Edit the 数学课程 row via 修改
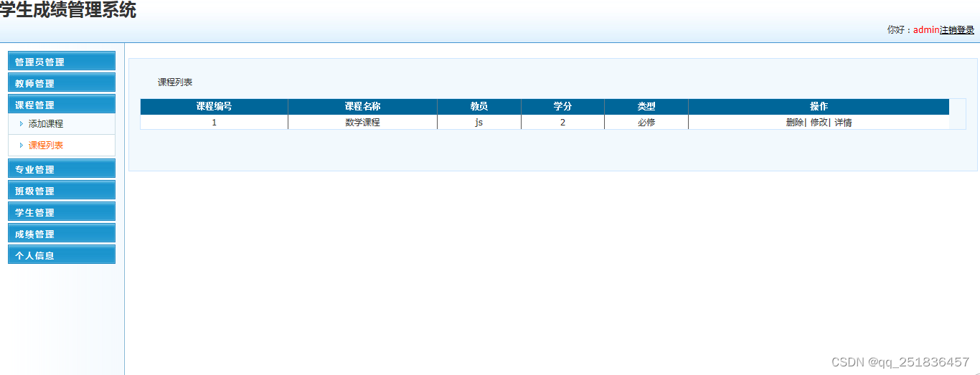980x375 pixels. coord(819,123)
